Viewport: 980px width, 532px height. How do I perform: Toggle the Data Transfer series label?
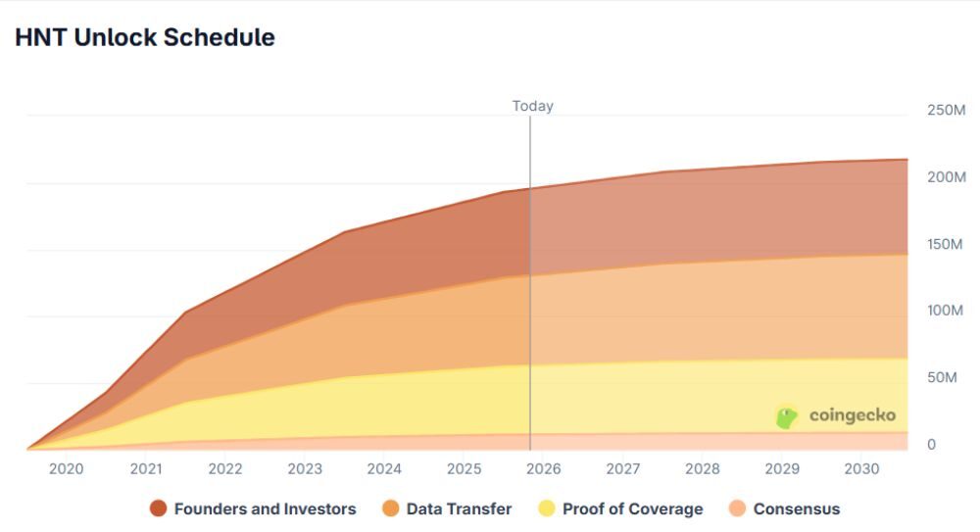pyautogui.click(x=459, y=508)
